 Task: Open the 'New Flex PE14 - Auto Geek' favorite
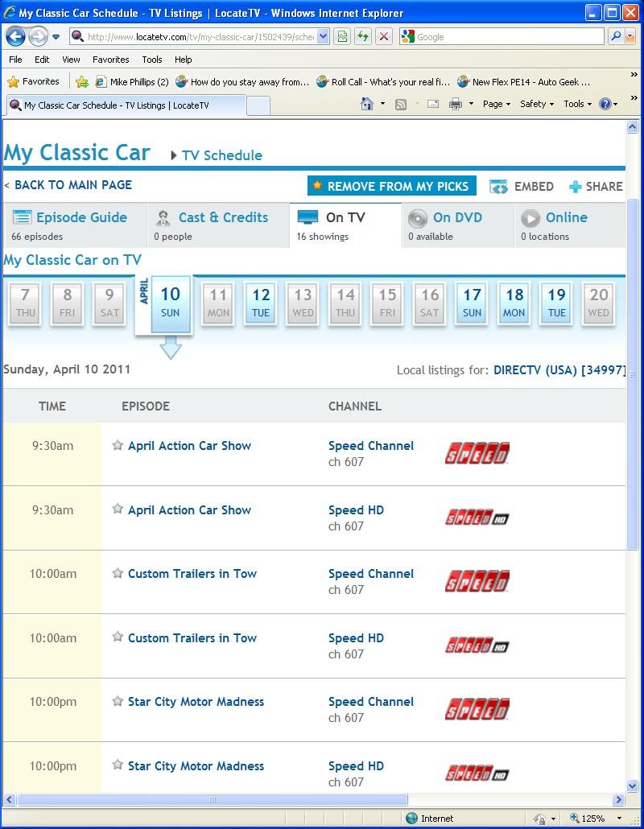coord(523,82)
